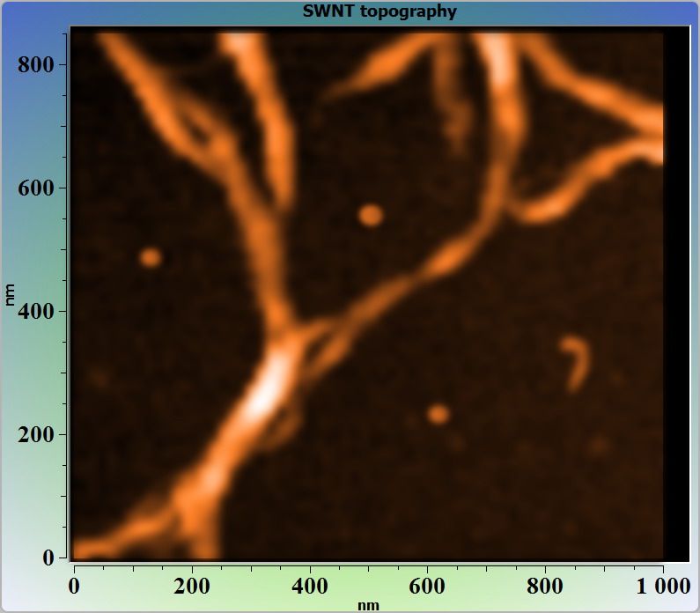This screenshot has width=700, height=613.
Task: Click the round particle at top center
Action: 371,215
